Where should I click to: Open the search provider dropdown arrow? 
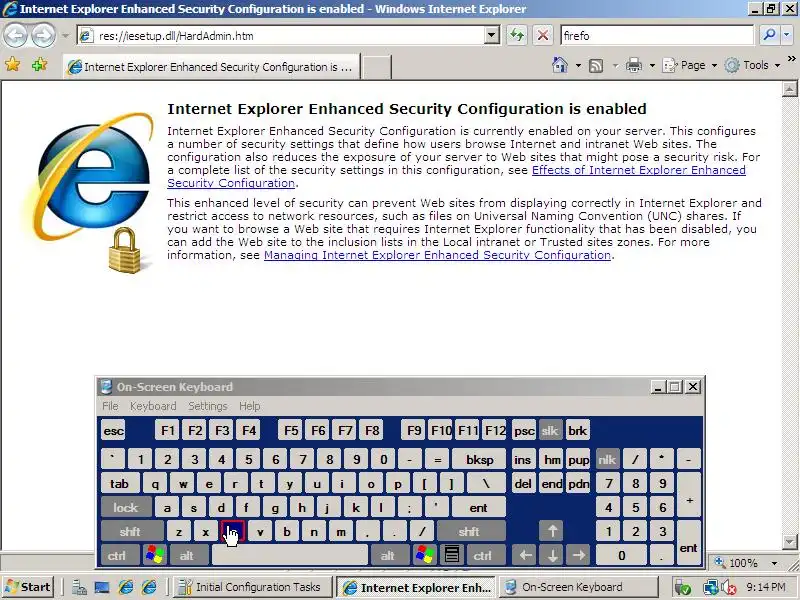point(786,35)
